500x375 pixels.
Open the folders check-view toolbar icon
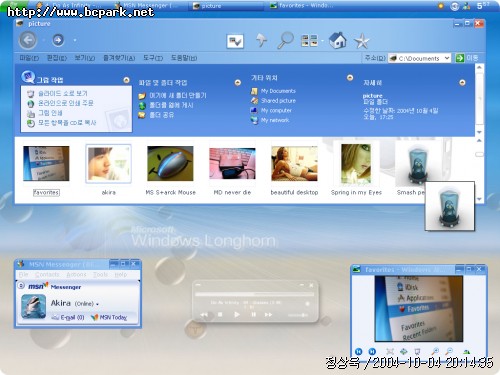(x=235, y=41)
